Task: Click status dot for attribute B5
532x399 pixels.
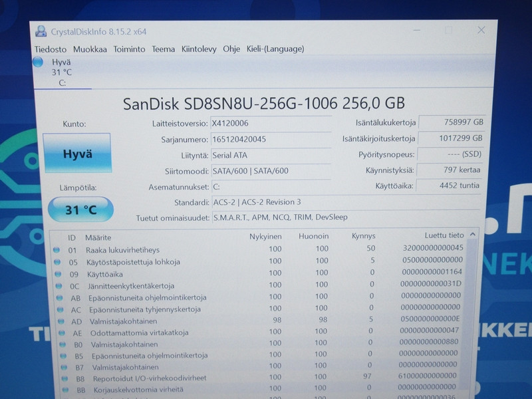Action: (63, 356)
